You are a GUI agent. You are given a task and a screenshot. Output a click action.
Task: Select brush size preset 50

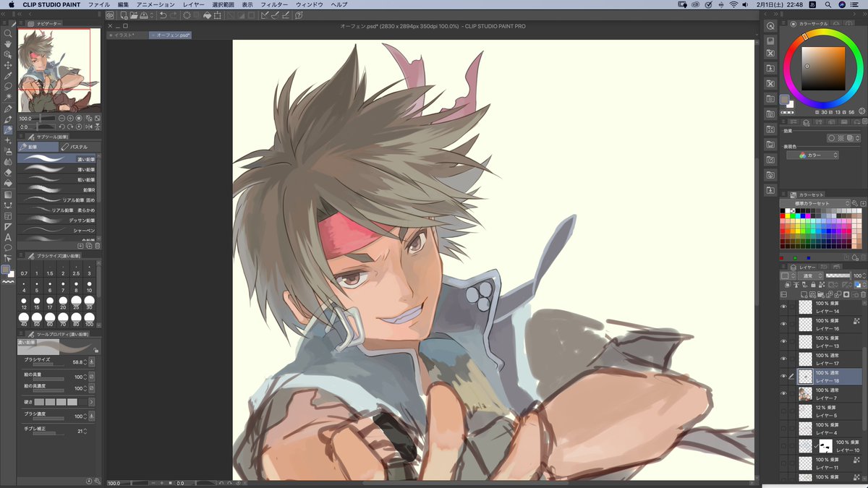pos(37,320)
